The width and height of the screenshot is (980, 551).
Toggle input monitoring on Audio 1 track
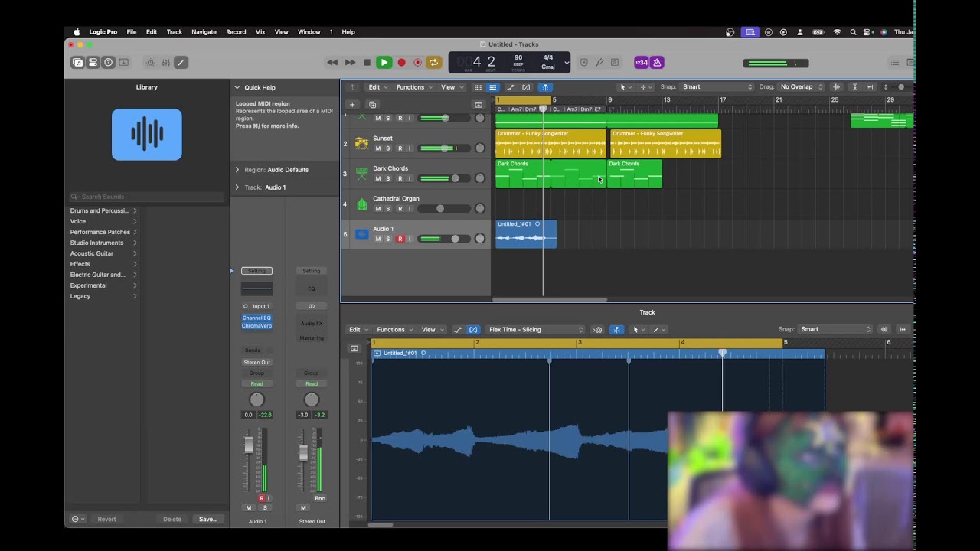point(410,239)
